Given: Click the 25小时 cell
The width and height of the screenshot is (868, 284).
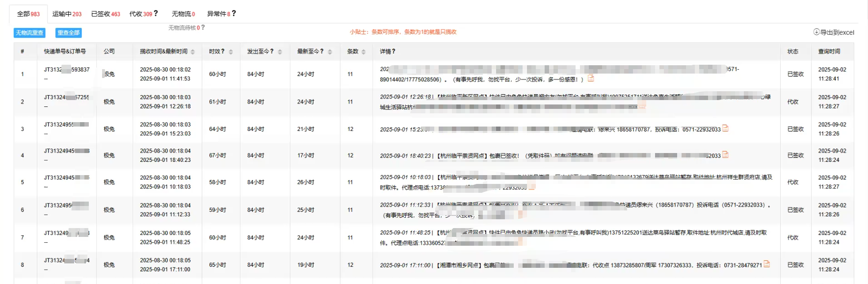Looking at the screenshot, I should coord(306,210).
